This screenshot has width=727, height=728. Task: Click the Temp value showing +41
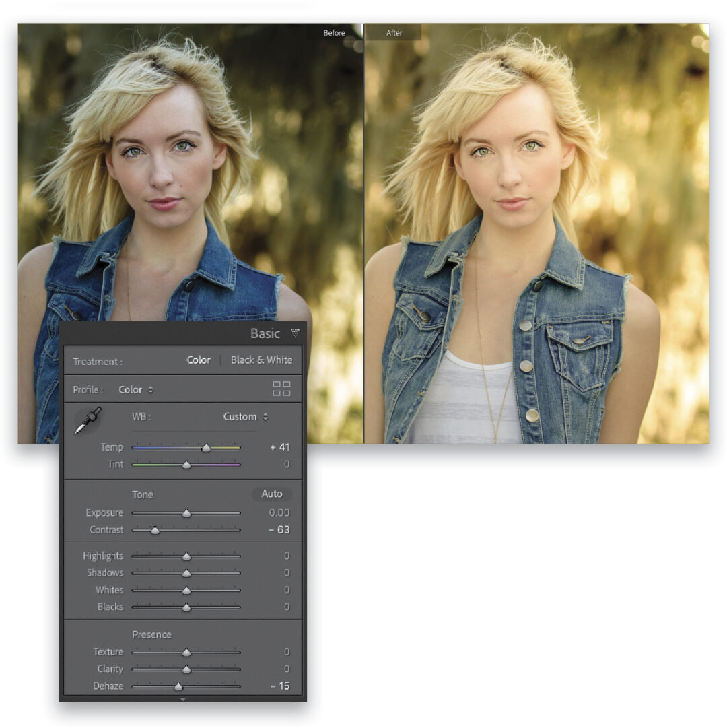click(279, 446)
